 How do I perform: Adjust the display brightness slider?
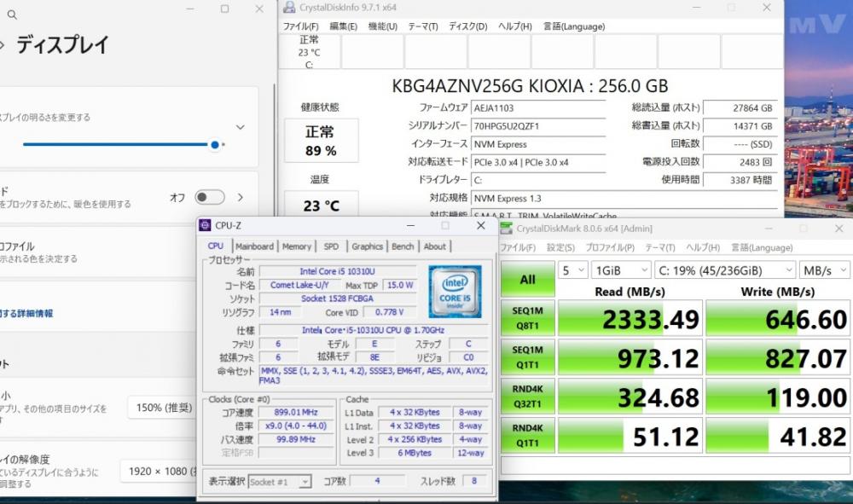pyautogui.click(x=124, y=145)
